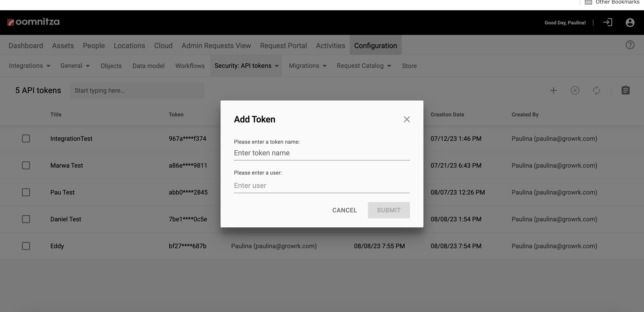644x312 pixels.
Task: Expand the Request Catalog dropdown
Action: tap(364, 66)
